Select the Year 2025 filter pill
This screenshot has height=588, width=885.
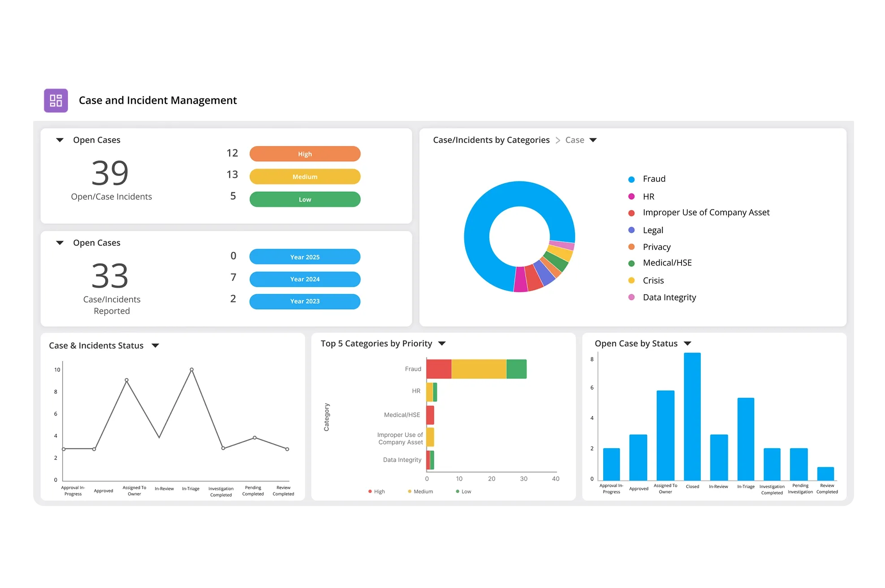click(x=305, y=257)
